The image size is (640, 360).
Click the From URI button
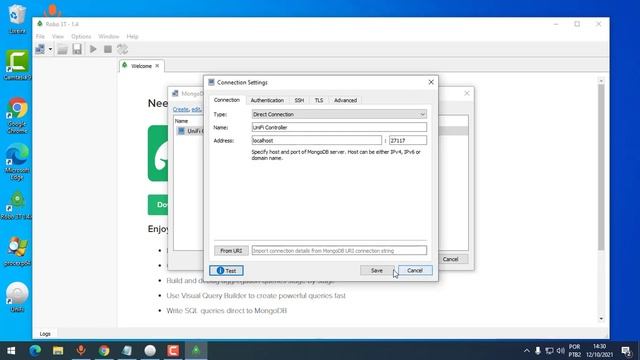point(231,251)
